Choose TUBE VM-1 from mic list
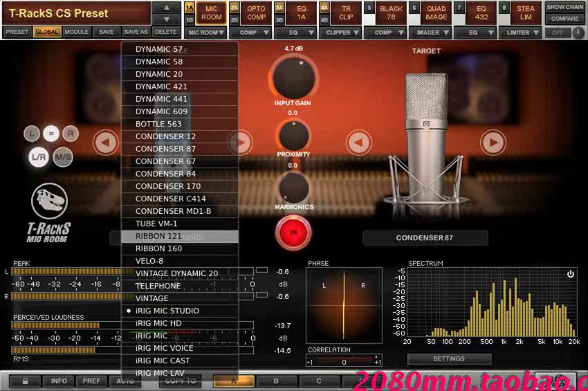 pos(180,224)
